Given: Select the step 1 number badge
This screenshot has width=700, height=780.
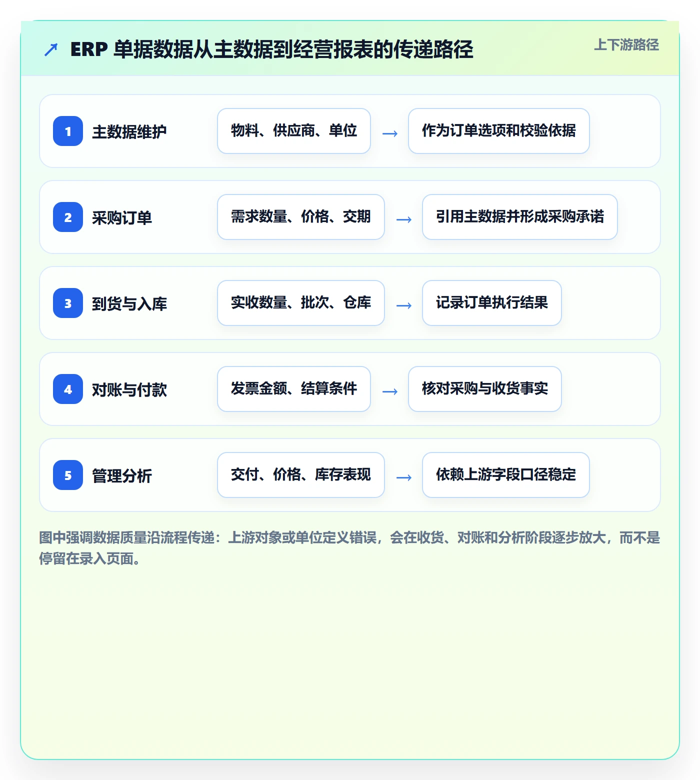Looking at the screenshot, I should click(68, 131).
